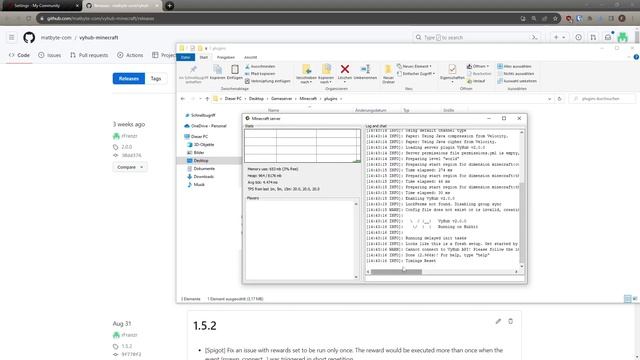Switch to Ansicht ribbon tab

(x=251, y=58)
